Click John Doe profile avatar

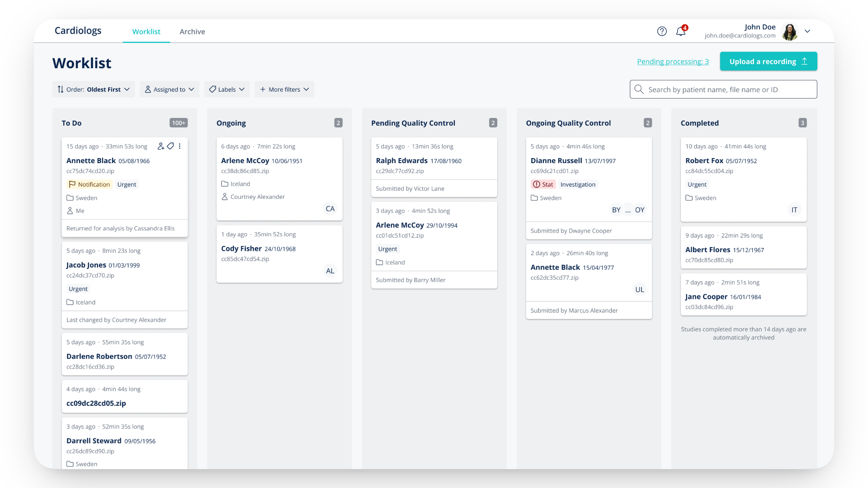point(790,32)
